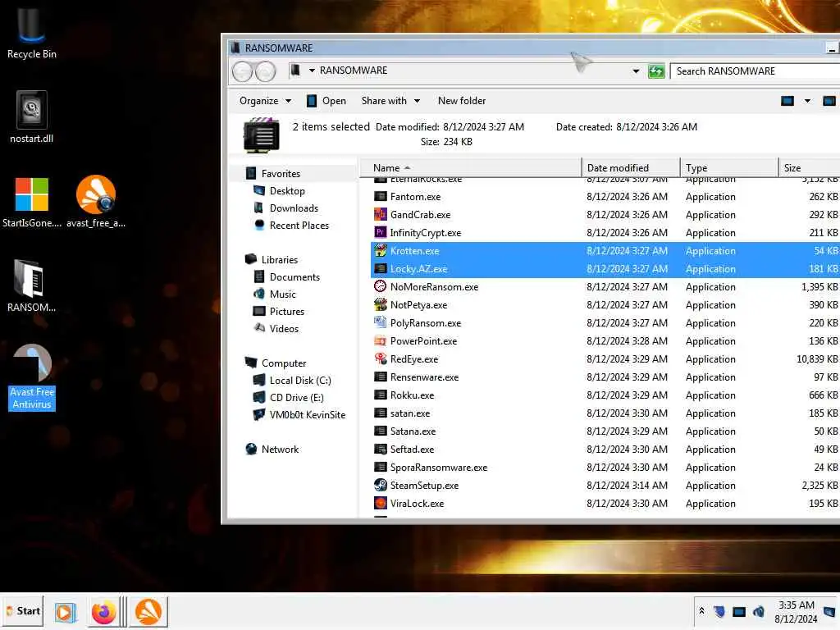Select the RANSOM... folder on desktop

pos(32,286)
